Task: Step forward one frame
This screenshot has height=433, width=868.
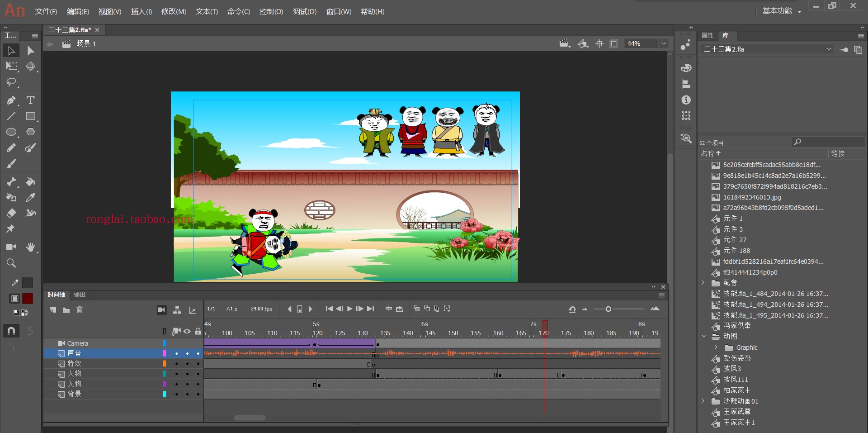Action: tap(359, 309)
